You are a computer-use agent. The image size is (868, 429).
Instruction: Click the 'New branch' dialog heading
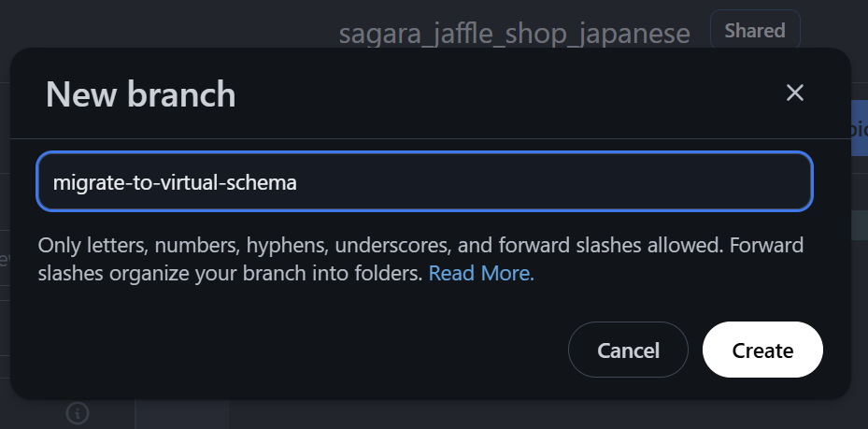coord(140,94)
